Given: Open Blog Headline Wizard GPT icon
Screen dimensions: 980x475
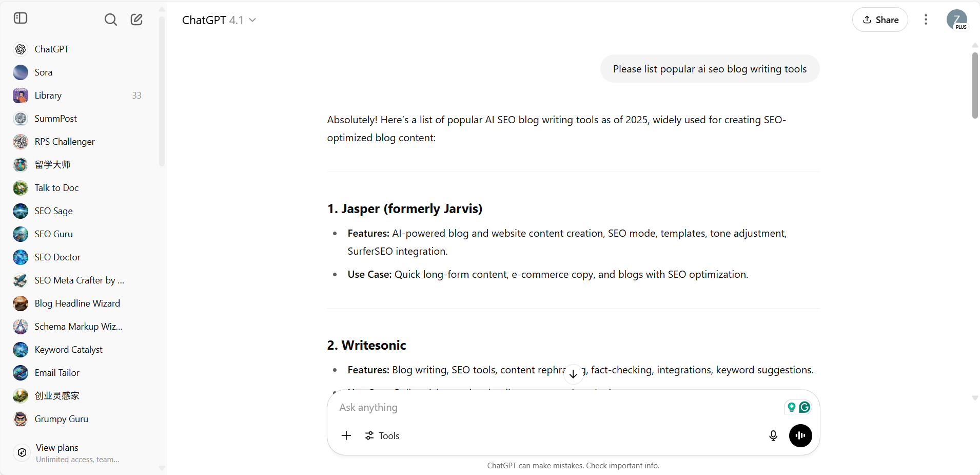Looking at the screenshot, I should (21, 303).
